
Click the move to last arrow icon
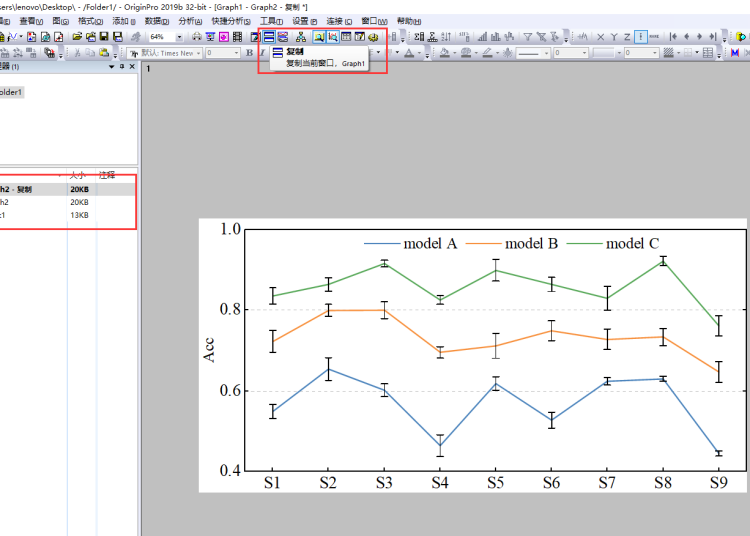tap(713, 37)
